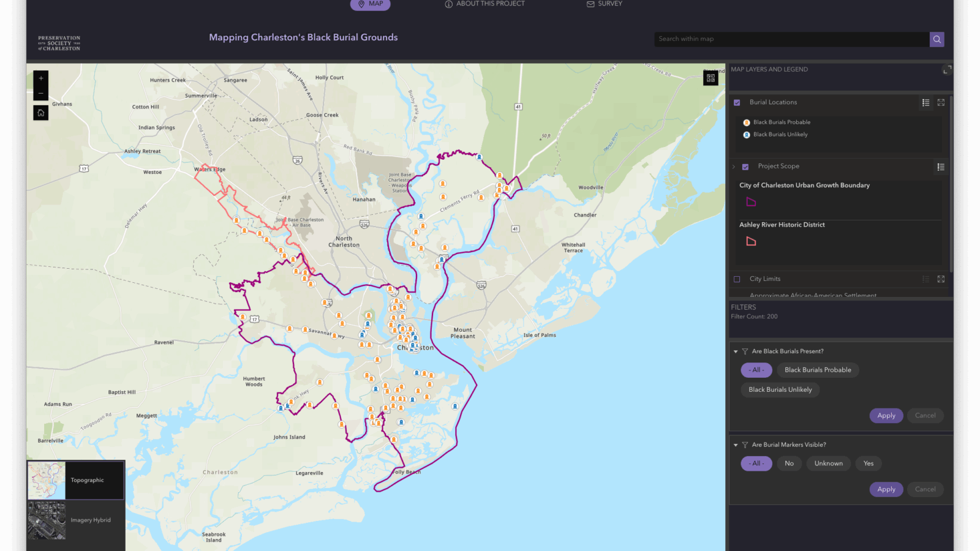Cancel the Burial Markers Visible filter
The width and height of the screenshot is (980, 551).
(925, 489)
